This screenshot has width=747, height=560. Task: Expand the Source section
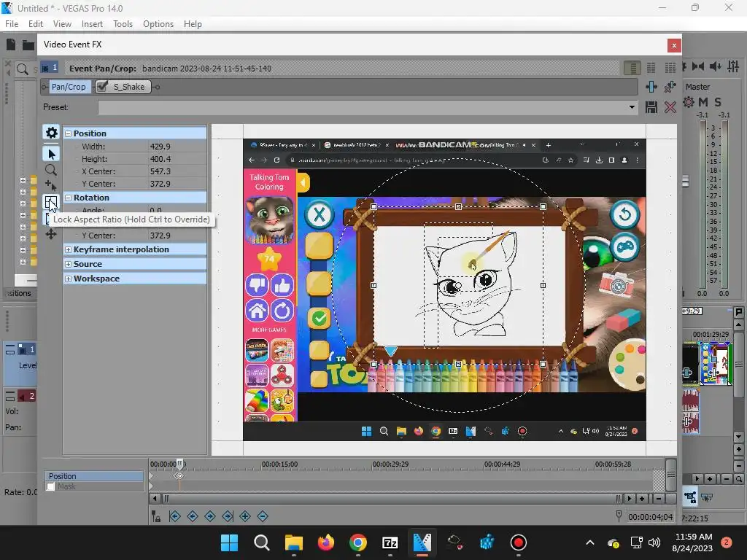pos(68,264)
